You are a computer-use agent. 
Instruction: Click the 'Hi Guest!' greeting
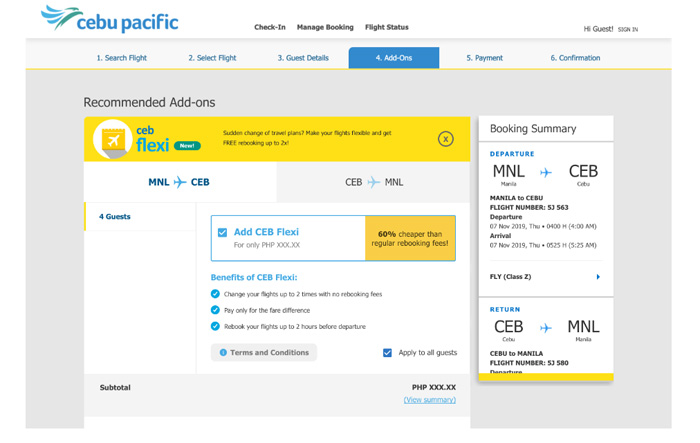[x=598, y=29]
